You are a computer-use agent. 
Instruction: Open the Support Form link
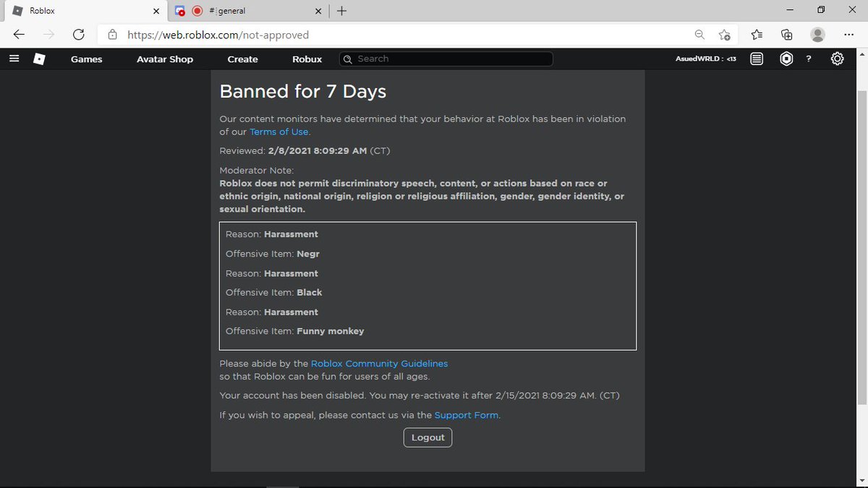click(467, 415)
